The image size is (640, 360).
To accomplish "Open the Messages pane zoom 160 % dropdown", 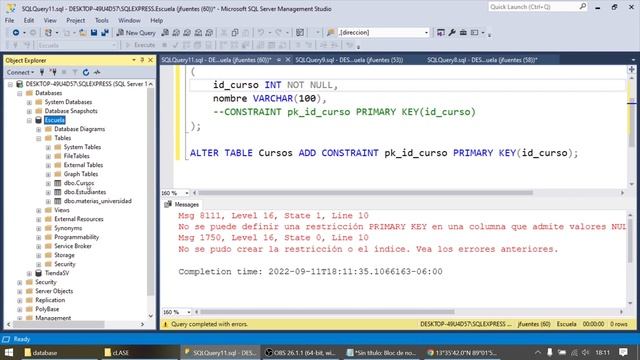I will tap(188, 312).
